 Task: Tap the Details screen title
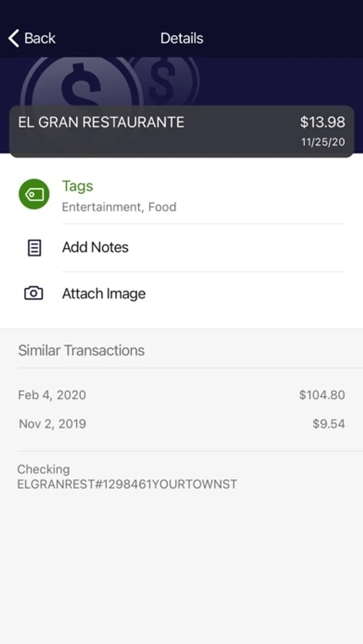coord(181,38)
